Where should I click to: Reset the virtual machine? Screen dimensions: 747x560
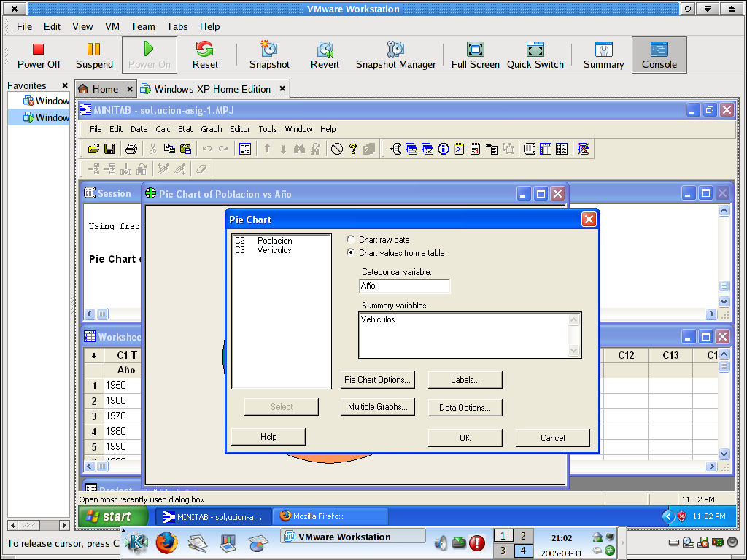coord(205,55)
